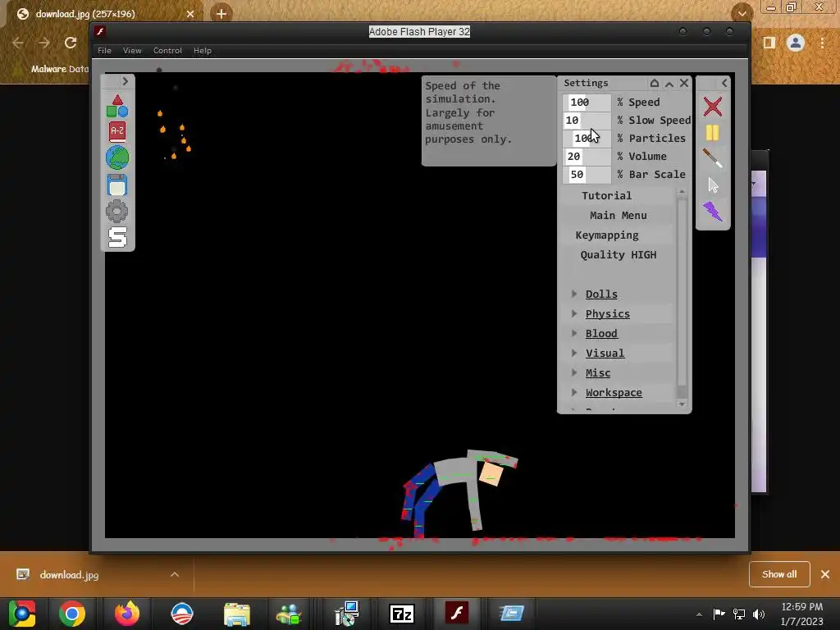Click the taskbar clock showing 12:59 PM
The height and width of the screenshot is (630, 840).
(x=801, y=614)
